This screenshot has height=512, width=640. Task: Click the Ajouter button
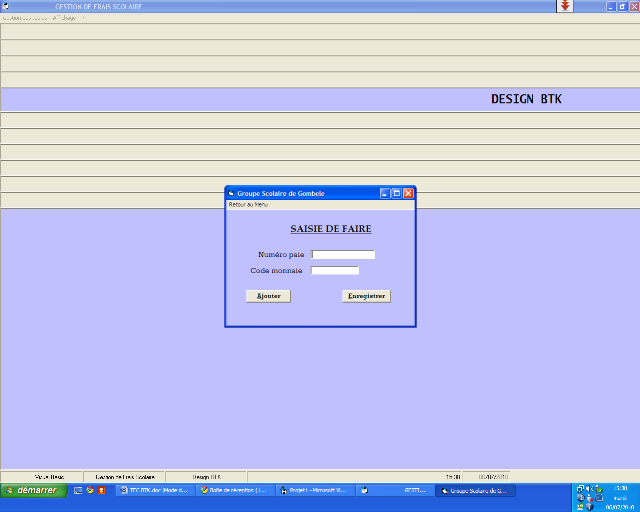(x=268, y=296)
